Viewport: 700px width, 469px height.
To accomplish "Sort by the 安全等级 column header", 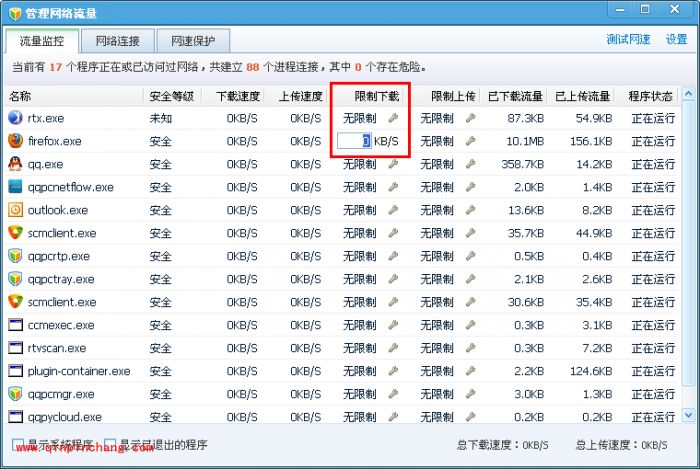I will (172, 96).
